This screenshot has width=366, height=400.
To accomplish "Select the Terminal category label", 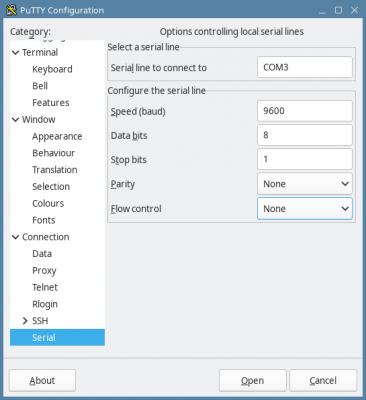I will point(40,52).
